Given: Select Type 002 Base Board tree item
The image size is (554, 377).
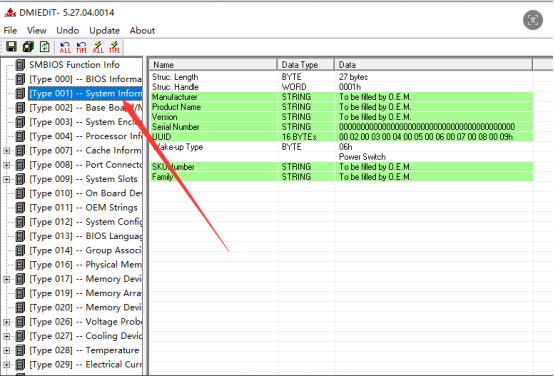Looking at the screenshot, I should point(85,107).
